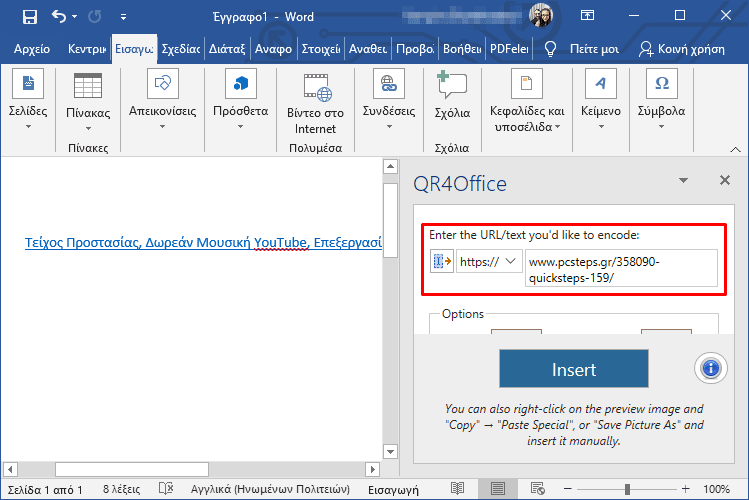Image resolution: width=749 pixels, height=500 pixels.
Task: Open the Κείμενο text menu
Action: click(601, 99)
